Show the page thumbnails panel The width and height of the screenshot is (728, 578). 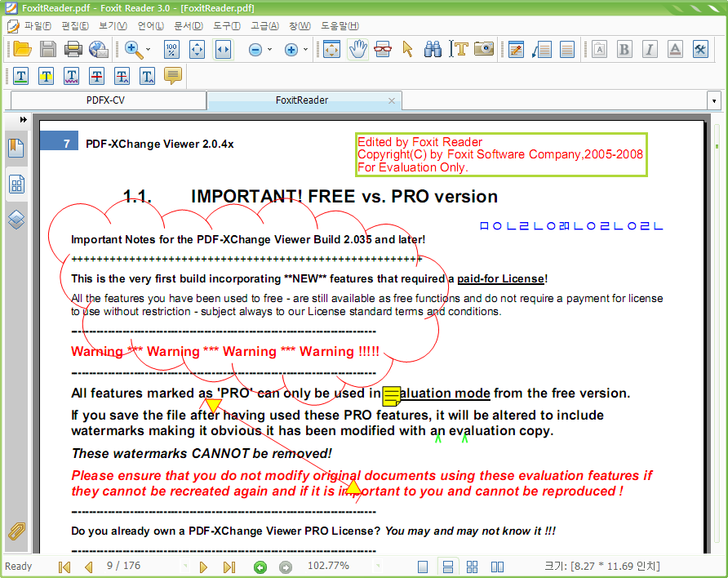pos(16,185)
